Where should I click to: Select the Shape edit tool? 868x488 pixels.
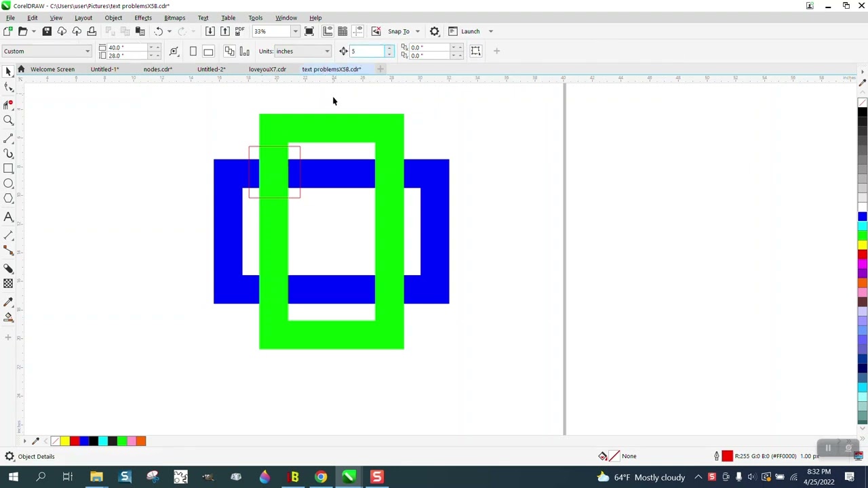8,87
